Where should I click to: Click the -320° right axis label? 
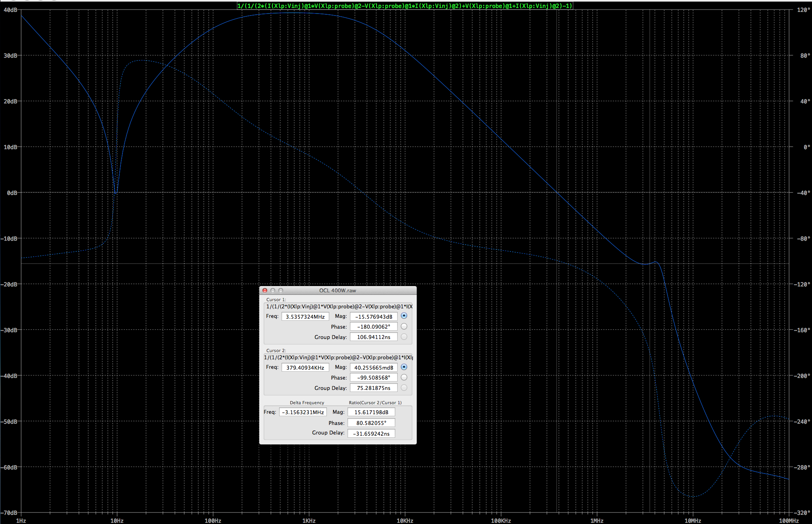(802, 513)
